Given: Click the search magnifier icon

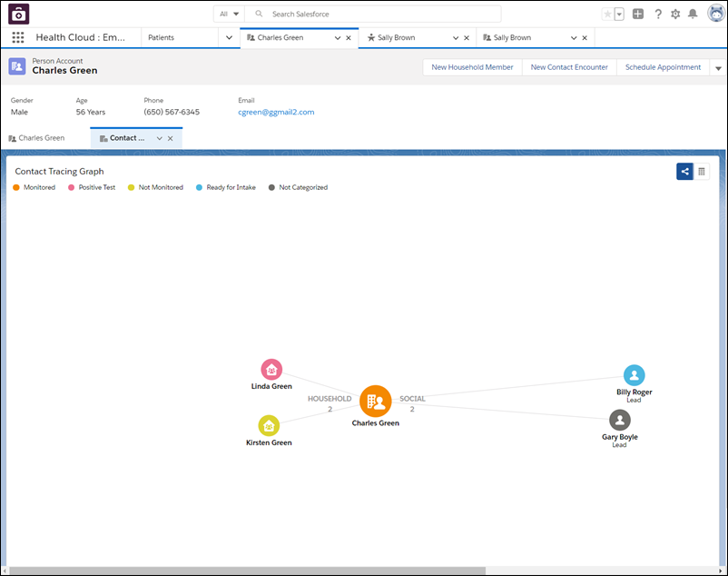Looking at the screenshot, I should [259, 14].
